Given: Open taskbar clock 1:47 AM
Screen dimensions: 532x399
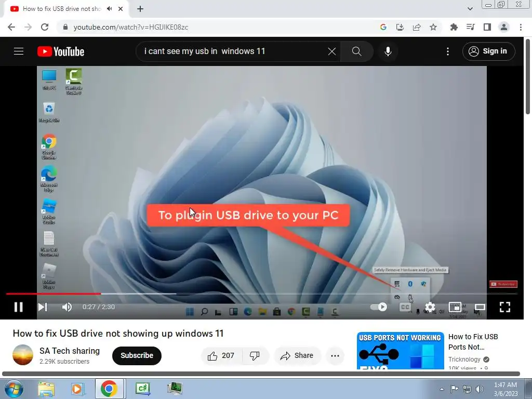Looking at the screenshot, I should pyautogui.click(x=506, y=389).
